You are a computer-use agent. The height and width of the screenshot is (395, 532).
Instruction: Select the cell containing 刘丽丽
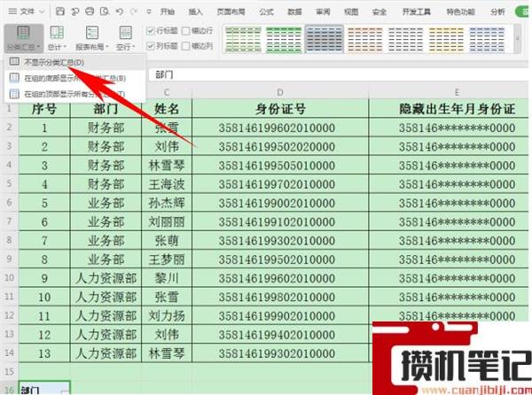[167, 222]
